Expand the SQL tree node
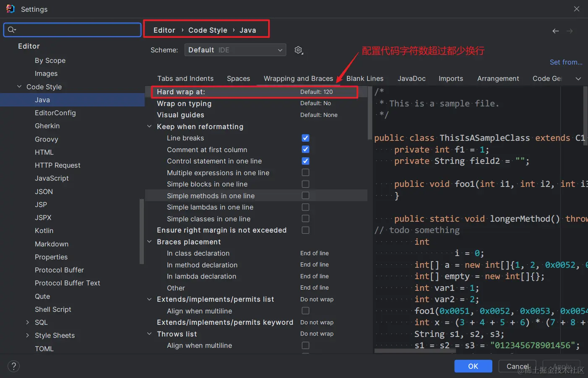The width and height of the screenshot is (588, 378). pos(28,322)
